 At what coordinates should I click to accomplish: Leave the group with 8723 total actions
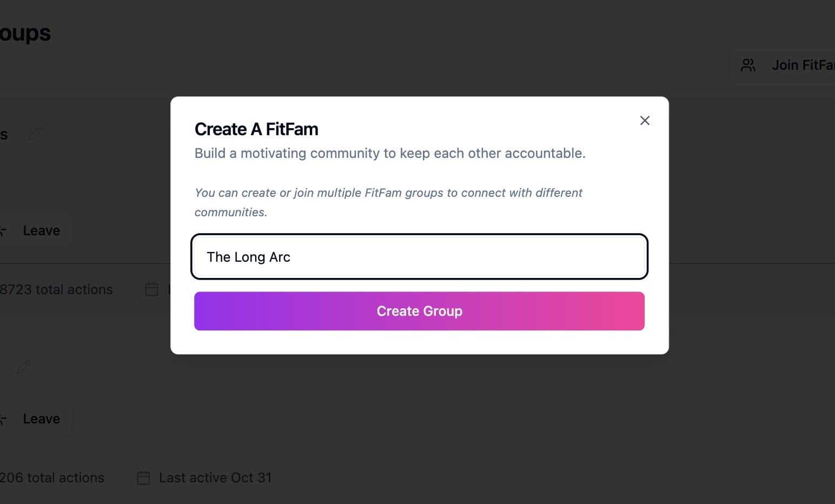point(41,231)
